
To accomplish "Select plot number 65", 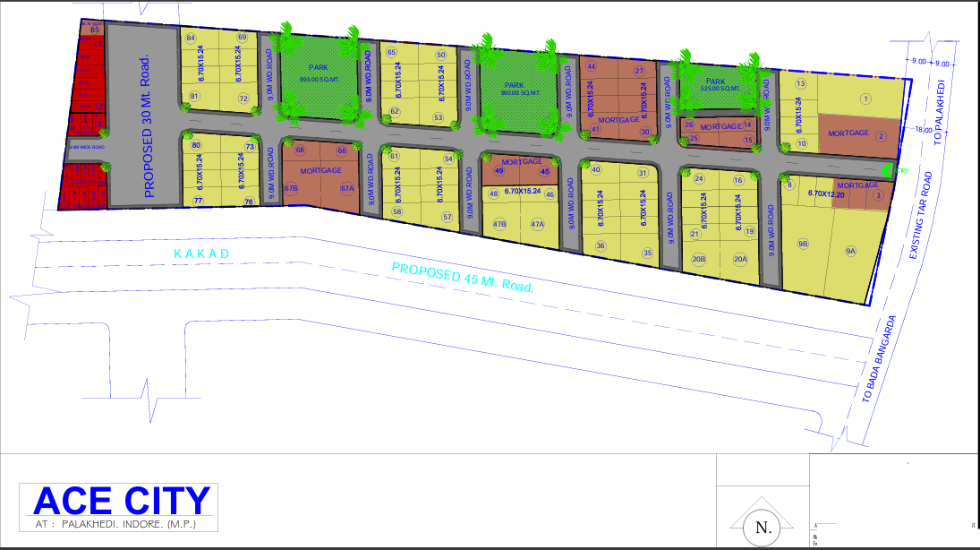I will [x=391, y=52].
